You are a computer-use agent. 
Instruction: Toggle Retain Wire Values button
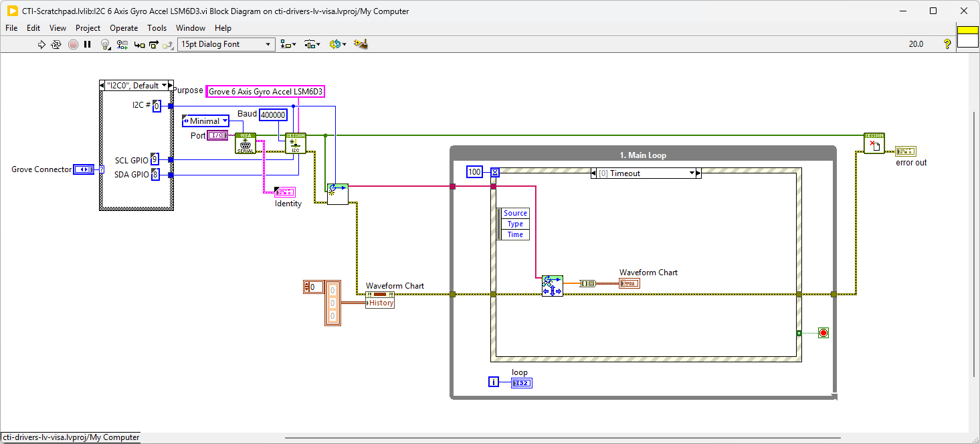click(122, 44)
